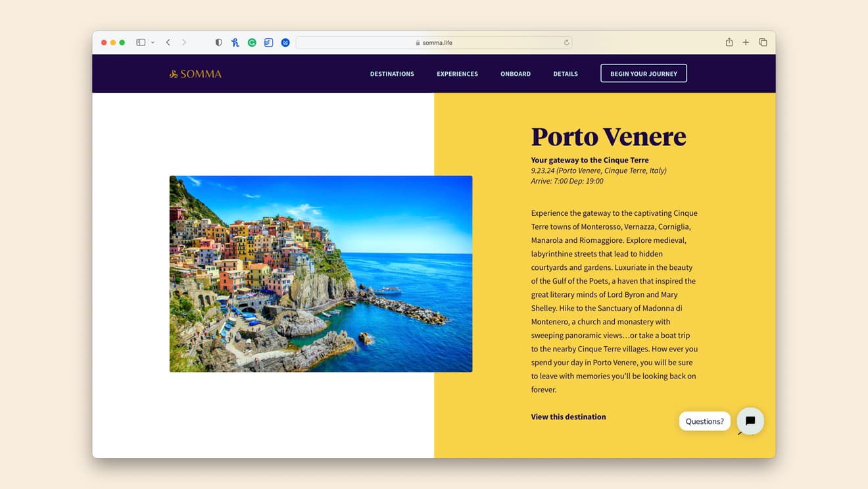Open the round blue extension icon
Image resolution: width=868 pixels, height=489 pixels.
click(x=285, y=42)
